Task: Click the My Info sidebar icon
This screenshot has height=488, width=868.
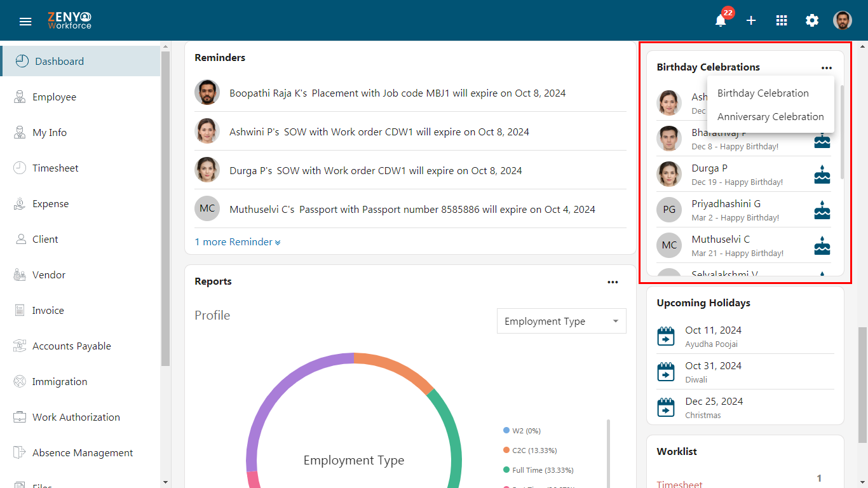Action: coord(20,132)
